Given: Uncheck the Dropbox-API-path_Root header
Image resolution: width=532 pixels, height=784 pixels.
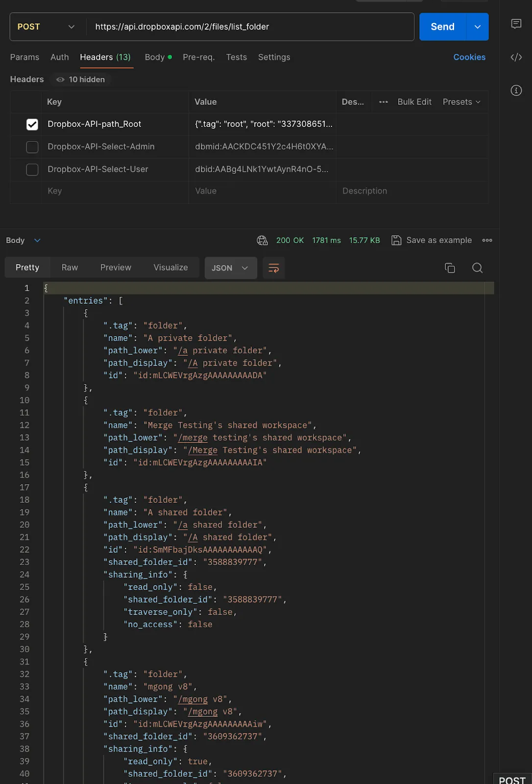Looking at the screenshot, I should pyautogui.click(x=32, y=124).
